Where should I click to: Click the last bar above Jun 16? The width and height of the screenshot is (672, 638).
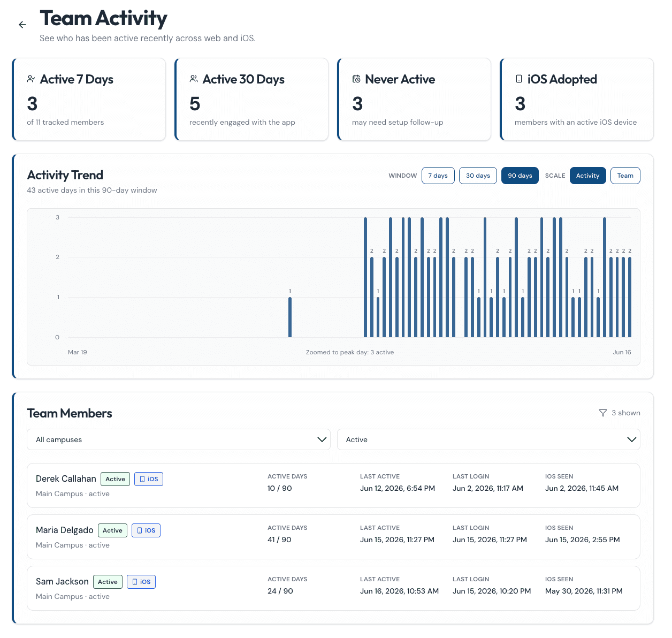coord(630,297)
